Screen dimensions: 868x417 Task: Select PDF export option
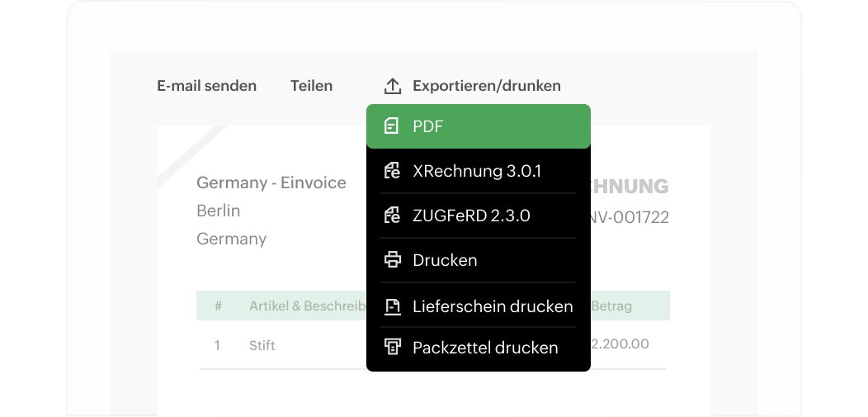coord(479,126)
